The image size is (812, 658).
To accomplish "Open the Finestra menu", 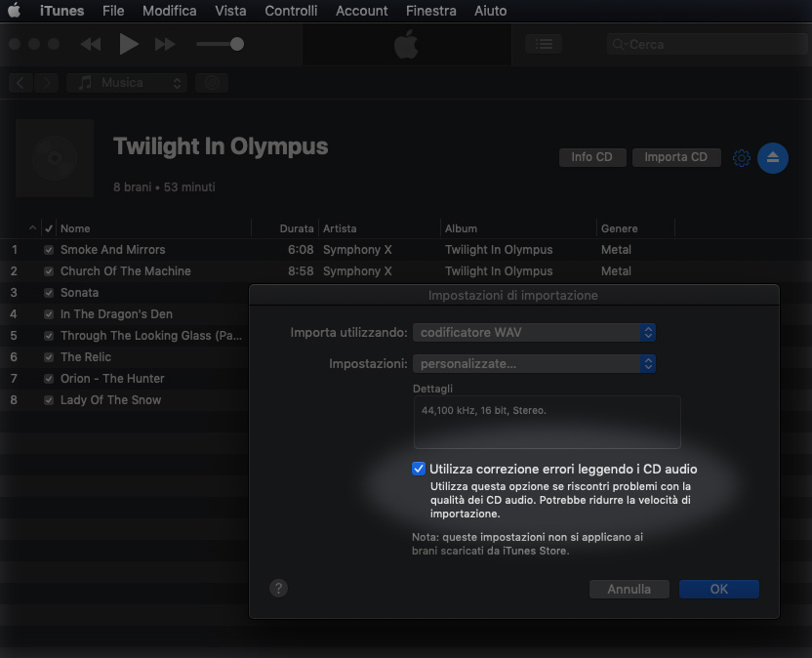I will point(430,11).
